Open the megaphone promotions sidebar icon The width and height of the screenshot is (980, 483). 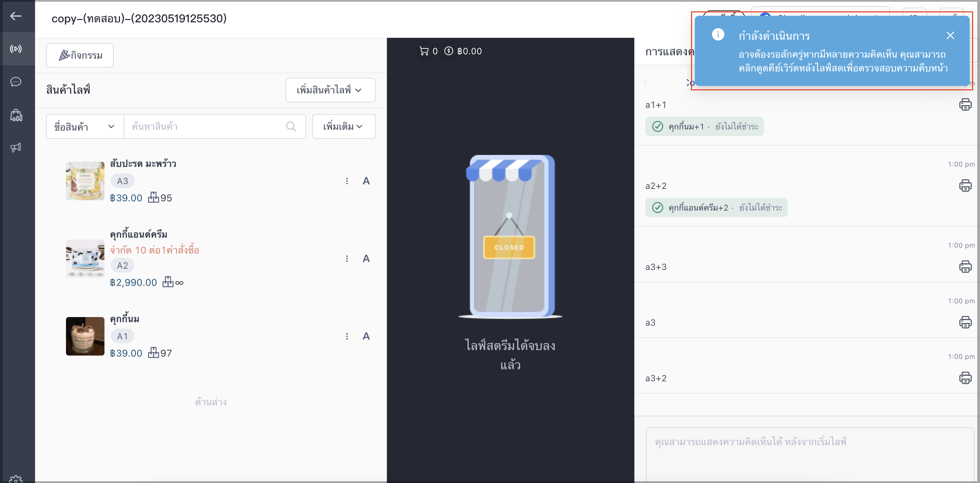pos(15,147)
